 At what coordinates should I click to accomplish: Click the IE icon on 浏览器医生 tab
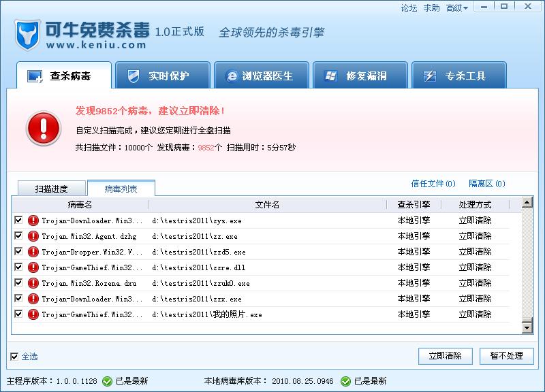(x=232, y=76)
